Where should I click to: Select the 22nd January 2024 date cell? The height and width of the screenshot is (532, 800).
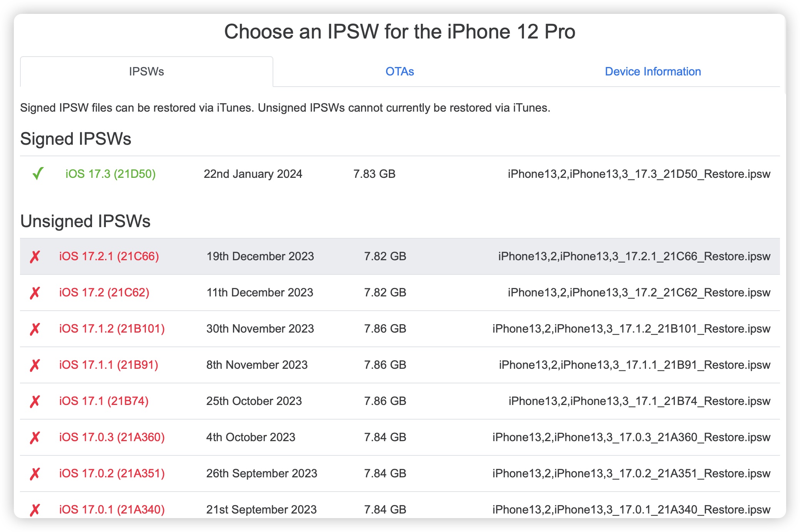coord(253,174)
